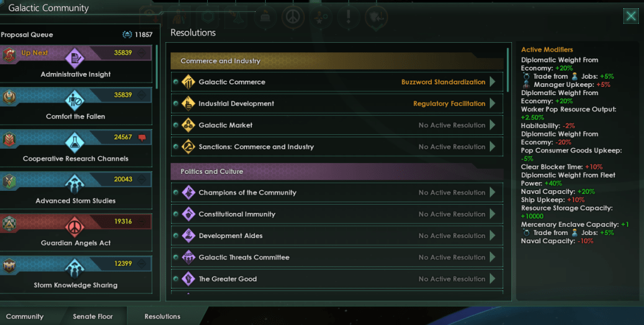
Task: Expand the Development Aides row arrow
Action: click(492, 236)
